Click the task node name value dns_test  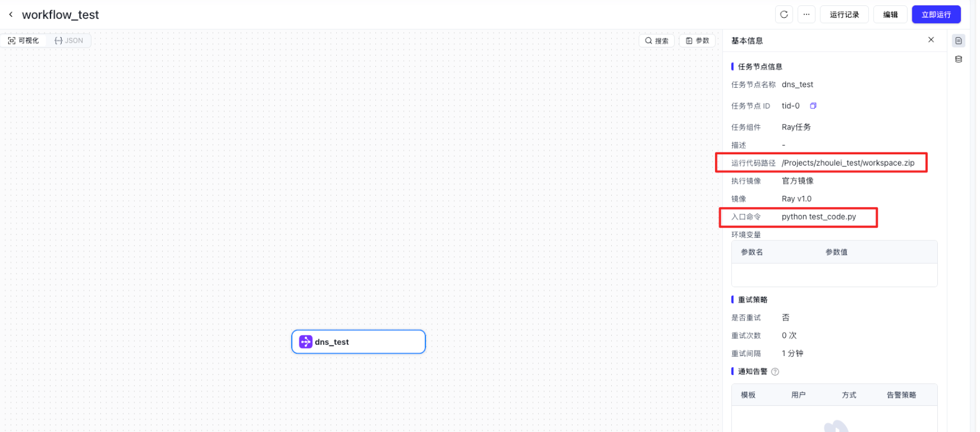[798, 85]
